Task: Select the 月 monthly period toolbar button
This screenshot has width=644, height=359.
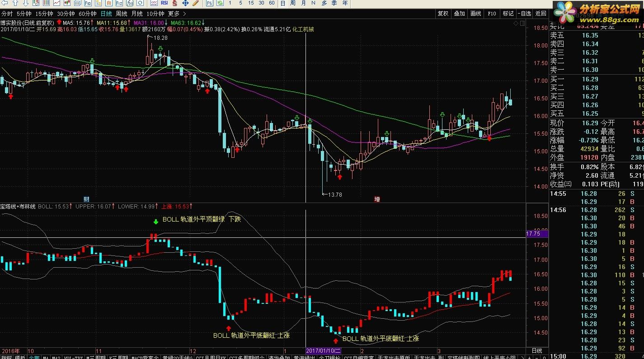Action: click(x=303, y=3)
